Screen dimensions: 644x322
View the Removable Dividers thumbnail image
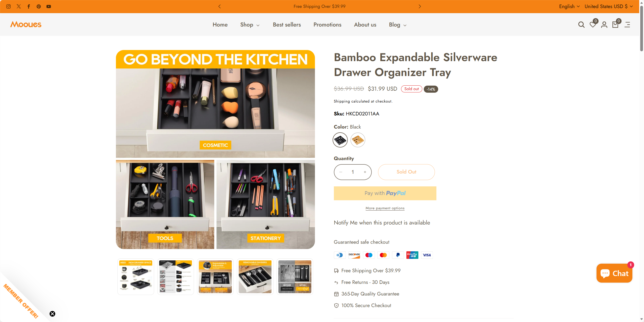point(255,277)
